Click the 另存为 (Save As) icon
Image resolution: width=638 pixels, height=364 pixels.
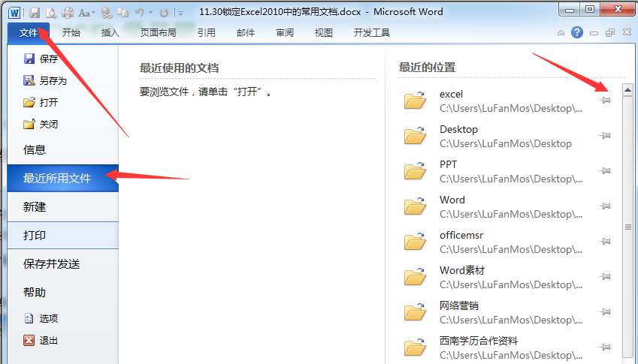[x=29, y=80]
